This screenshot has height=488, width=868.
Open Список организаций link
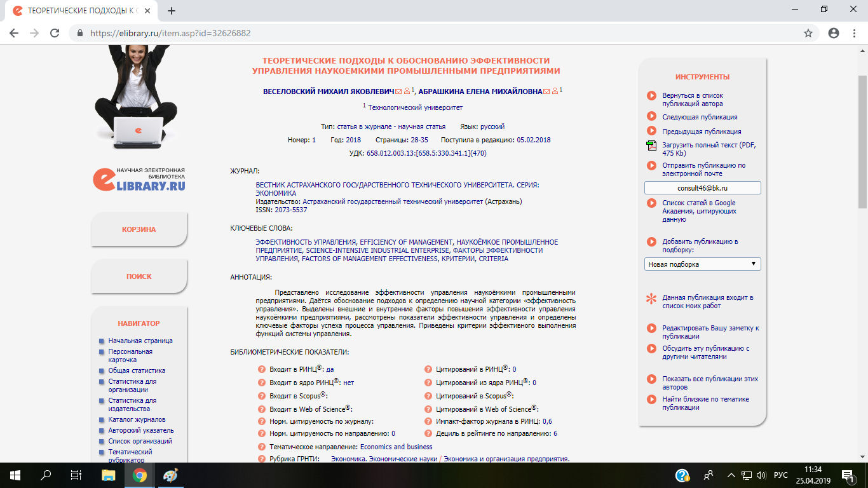coord(140,441)
